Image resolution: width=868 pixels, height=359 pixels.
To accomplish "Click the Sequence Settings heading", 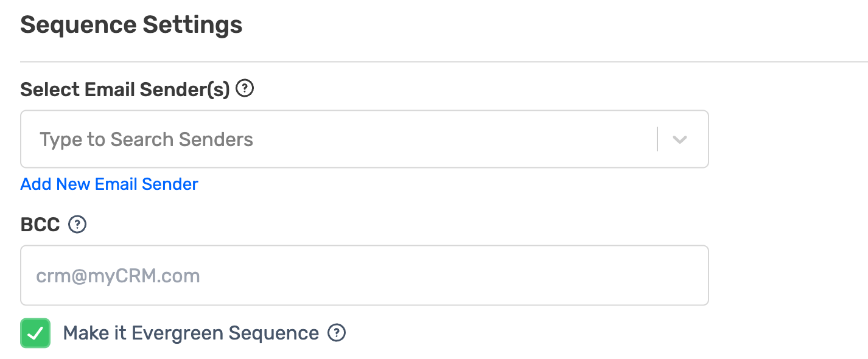I will [131, 25].
